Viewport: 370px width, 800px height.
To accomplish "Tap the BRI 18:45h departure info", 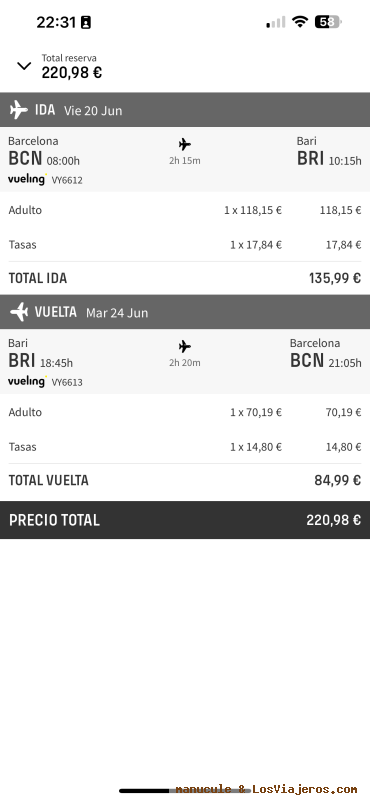I will [x=40, y=361].
